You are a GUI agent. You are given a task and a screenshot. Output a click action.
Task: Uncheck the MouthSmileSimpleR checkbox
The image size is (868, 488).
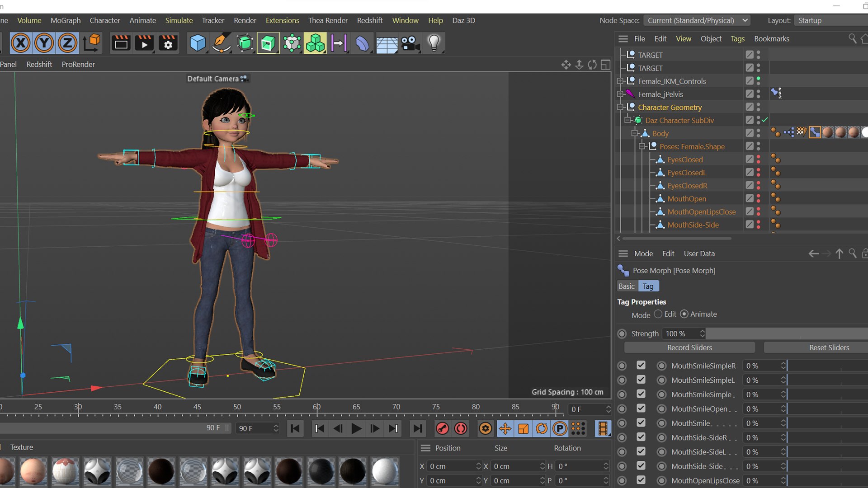click(641, 365)
